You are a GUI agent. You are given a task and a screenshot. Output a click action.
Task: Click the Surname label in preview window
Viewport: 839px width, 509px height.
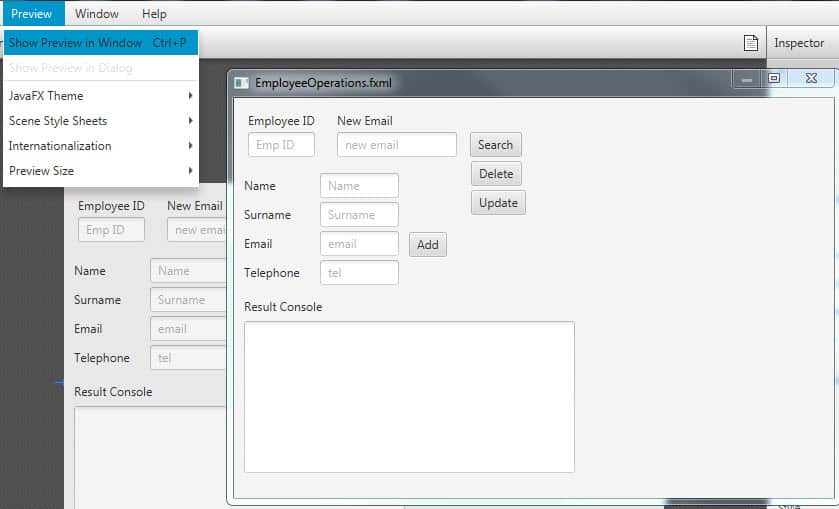[268, 215]
